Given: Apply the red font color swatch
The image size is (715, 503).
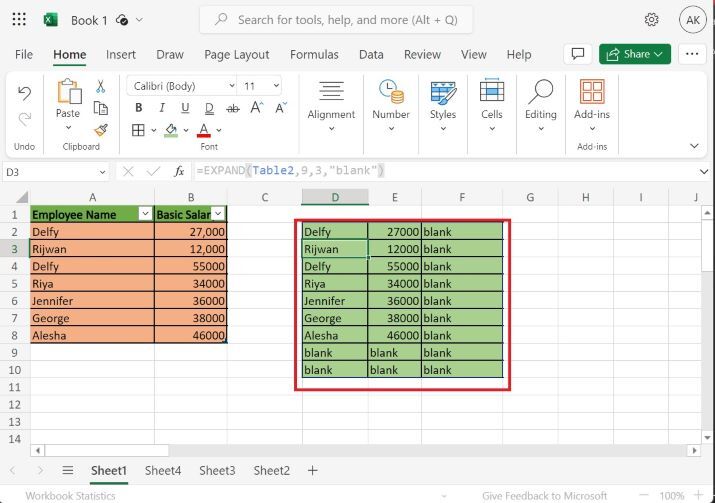Looking at the screenshot, I should 204,130.
